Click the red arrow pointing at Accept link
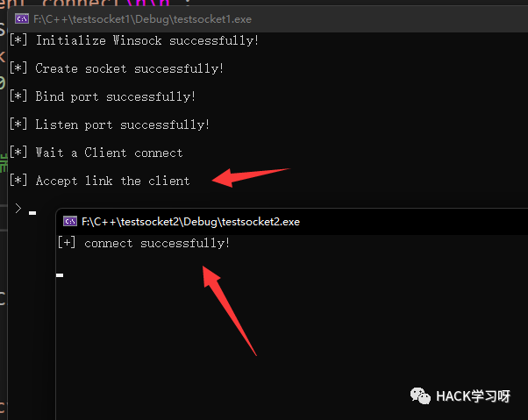Image resolution: width=528 pixels, height=420 pixels. pyautogui.click(x=250, y=175)
